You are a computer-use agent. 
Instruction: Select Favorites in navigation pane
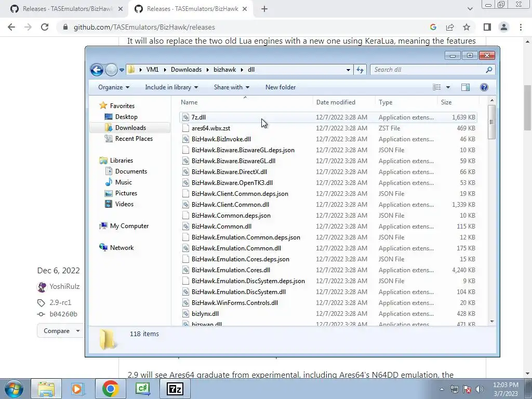[x=117, y=106]
